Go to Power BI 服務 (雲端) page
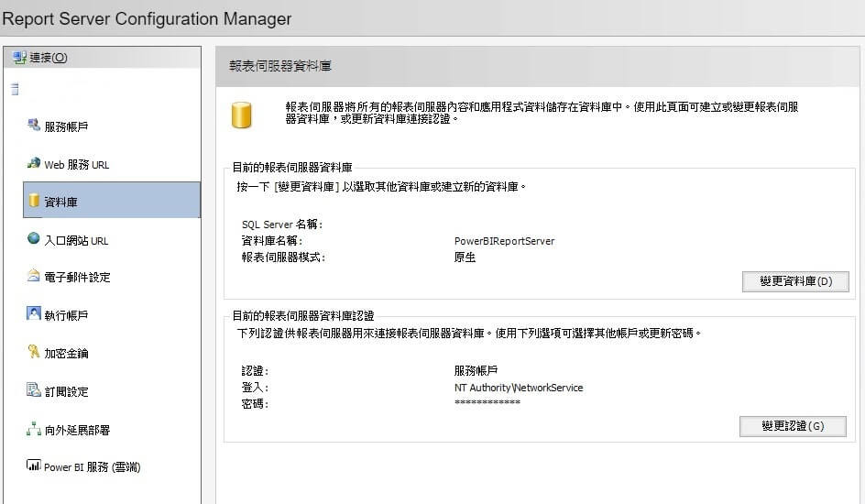This screenshot has width=865, height=504. (92, 467)
